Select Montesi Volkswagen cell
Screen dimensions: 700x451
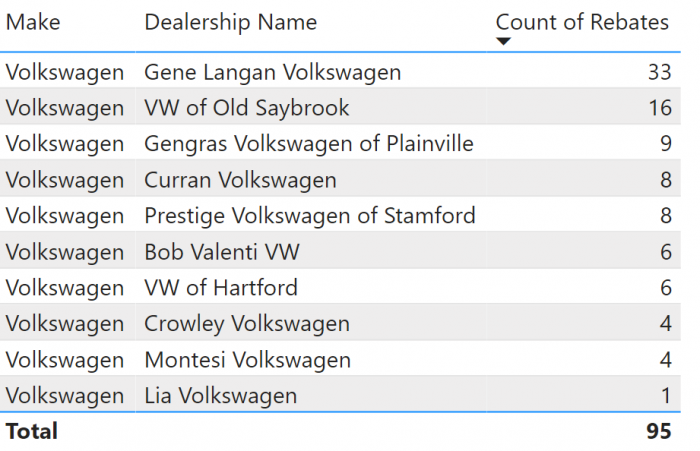point(248,360)
